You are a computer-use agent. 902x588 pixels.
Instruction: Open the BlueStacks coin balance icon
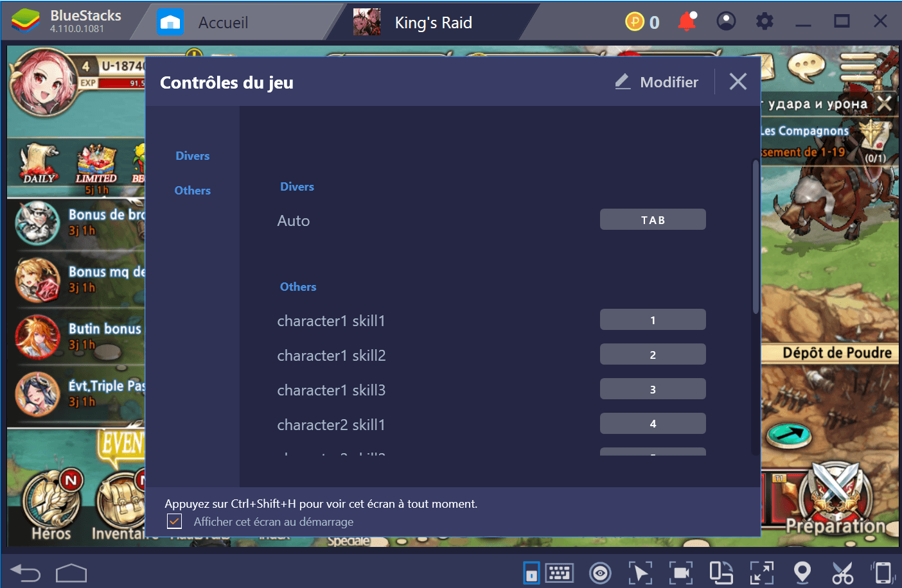(x=634, y=22)
